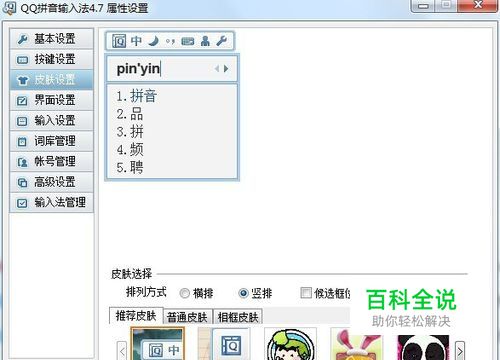Click the keyboard icon beside 按键设置

pyautogui.click(x=22, y=60)
